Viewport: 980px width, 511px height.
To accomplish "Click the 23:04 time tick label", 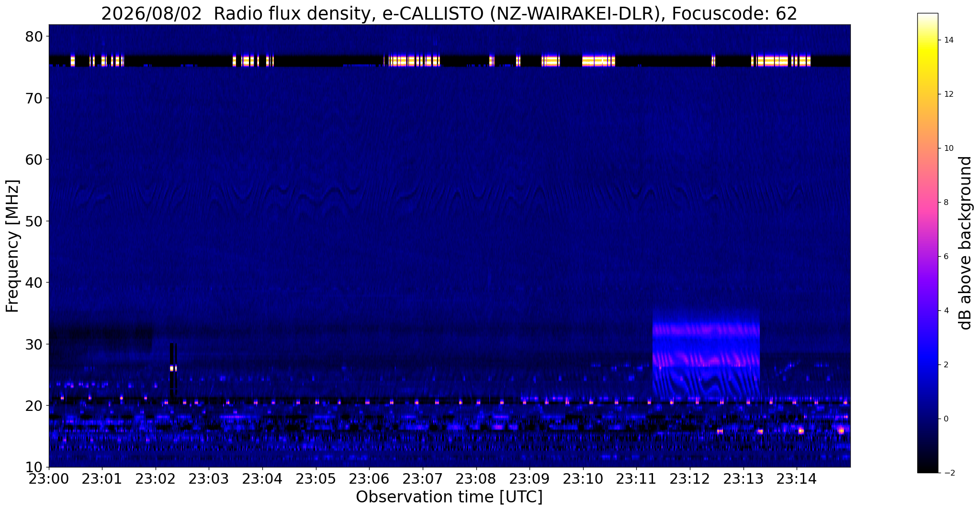I will click(262, 478).
